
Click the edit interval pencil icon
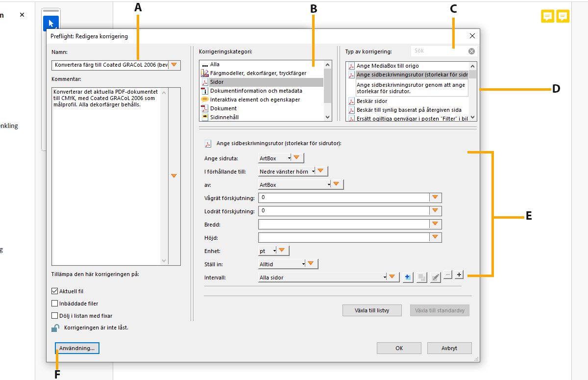pyautogui.click(x=435, y=278)
